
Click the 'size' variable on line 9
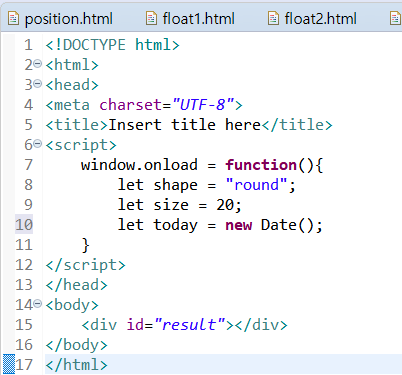pos(171,205)
